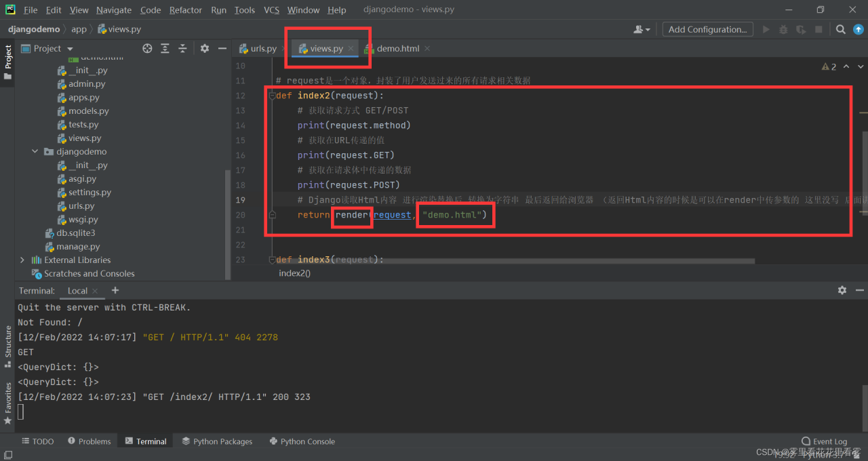This screenshot has height=461, width=868.
Task: Fold index2 function with gutter arrow
Action: (272, 96)
